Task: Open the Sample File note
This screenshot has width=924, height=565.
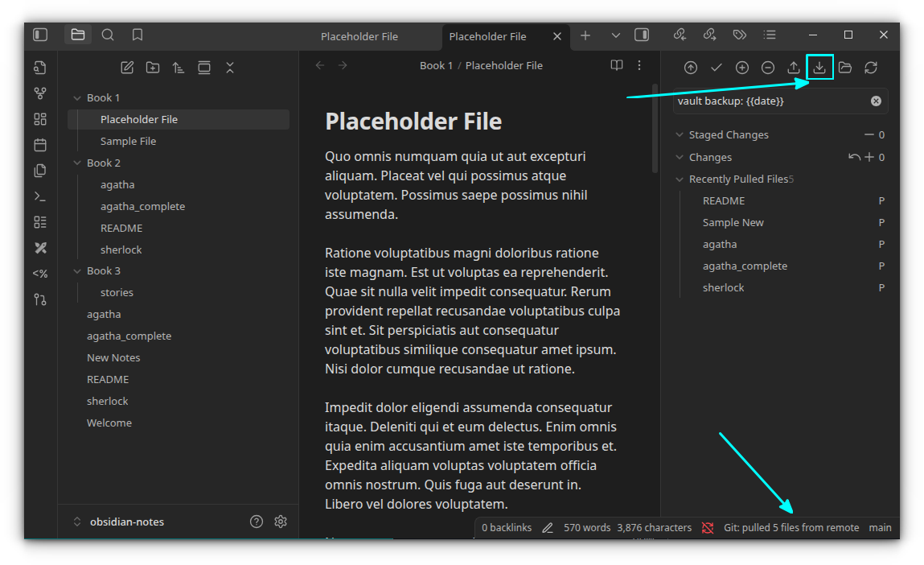Action: click(x=128, y=141)
